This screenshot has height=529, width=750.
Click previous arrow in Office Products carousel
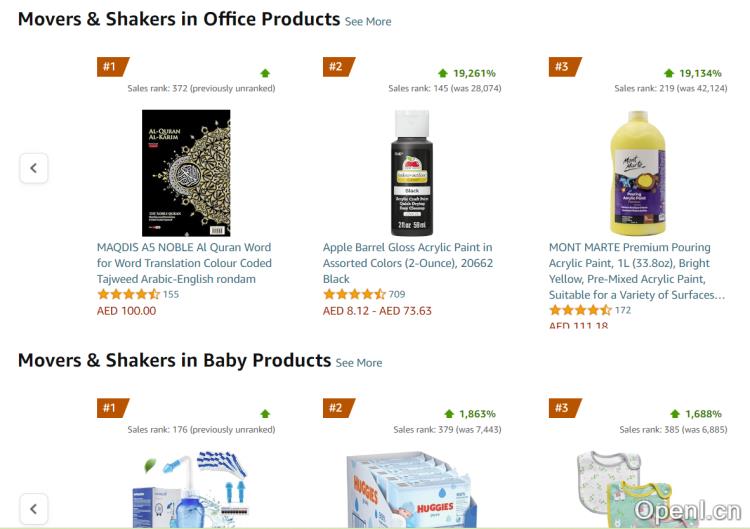[x=33, y=168]
